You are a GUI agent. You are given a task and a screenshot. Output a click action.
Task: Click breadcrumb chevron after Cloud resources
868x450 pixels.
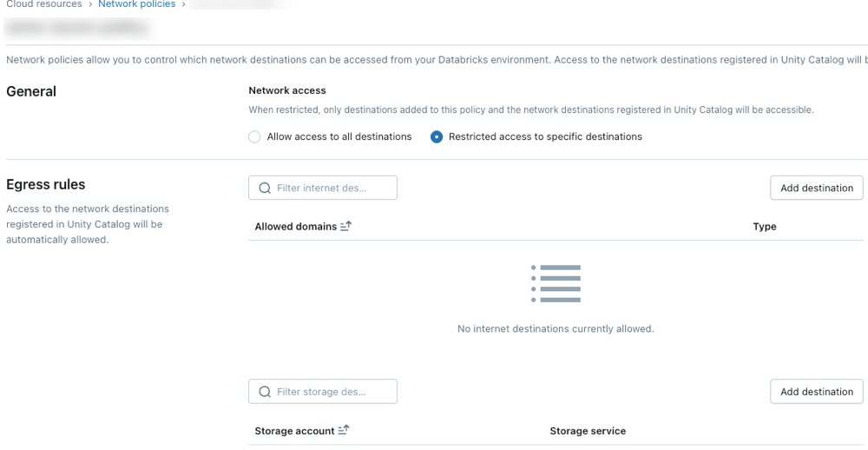89,4
